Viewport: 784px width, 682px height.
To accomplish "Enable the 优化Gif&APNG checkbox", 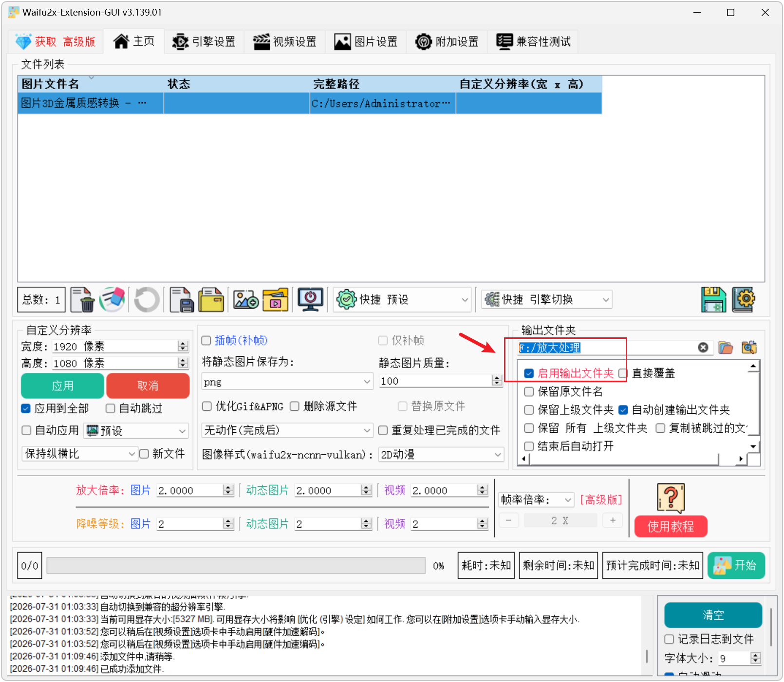I will pos(207,406).
